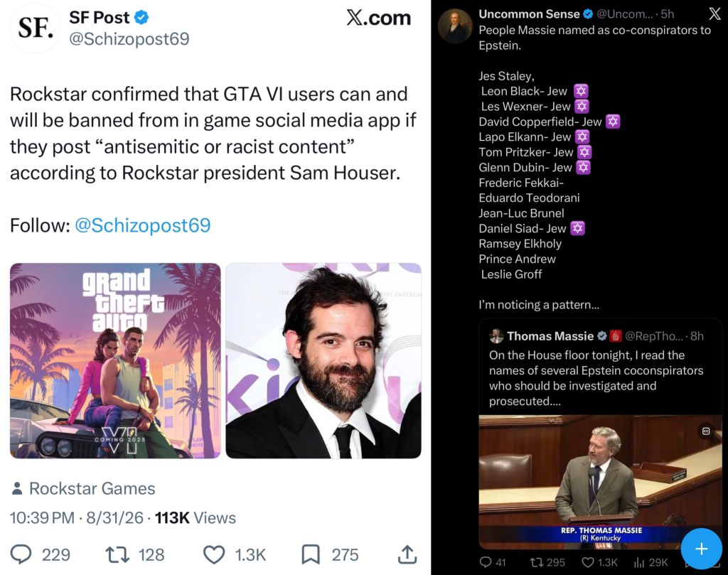Click the X logo on the dark post

click(714, 14)
